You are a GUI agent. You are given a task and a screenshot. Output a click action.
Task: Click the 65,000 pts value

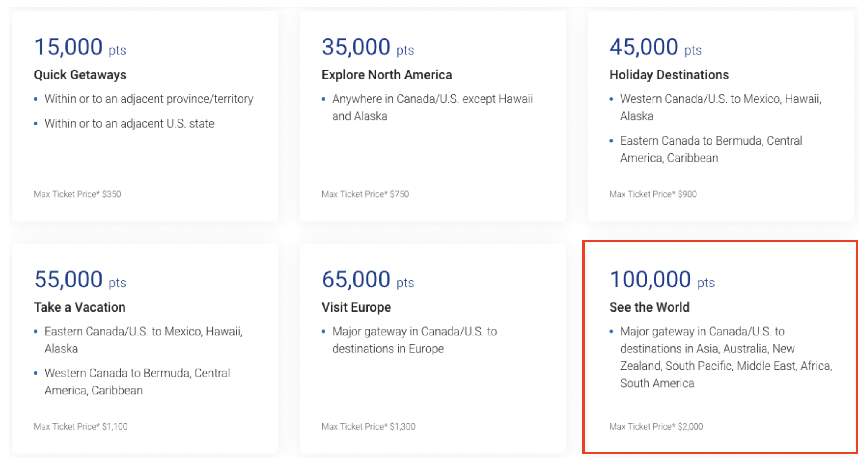pos(368,280)
